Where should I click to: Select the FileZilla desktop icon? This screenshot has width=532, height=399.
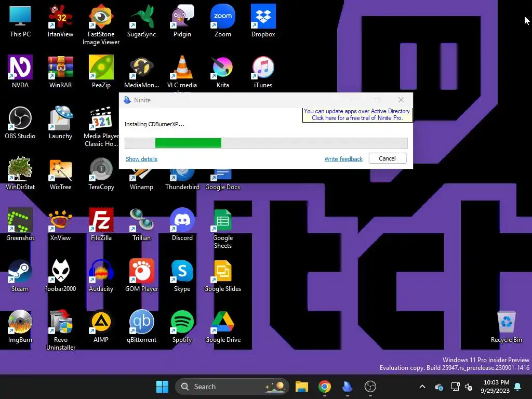(101, 224)
